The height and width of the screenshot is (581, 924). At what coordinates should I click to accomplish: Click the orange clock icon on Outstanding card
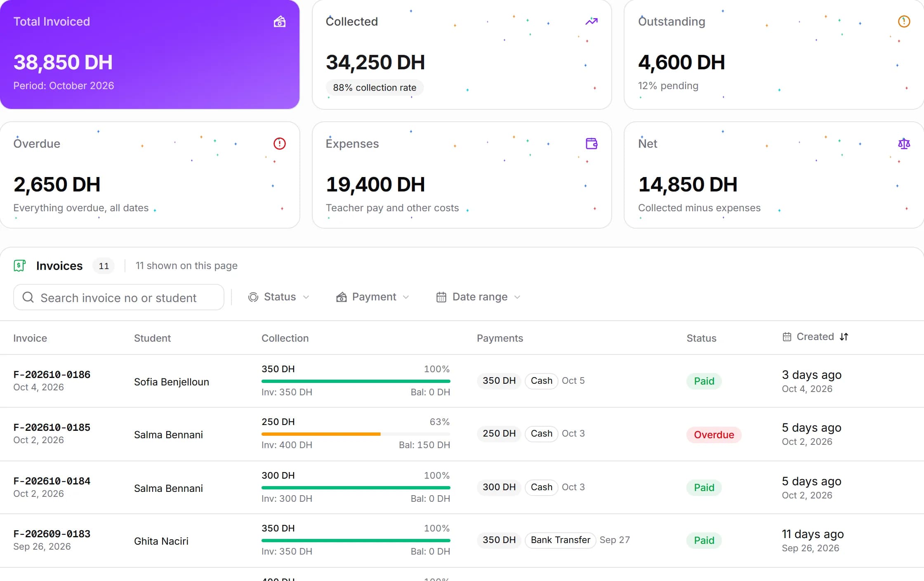tap(904, 21)
